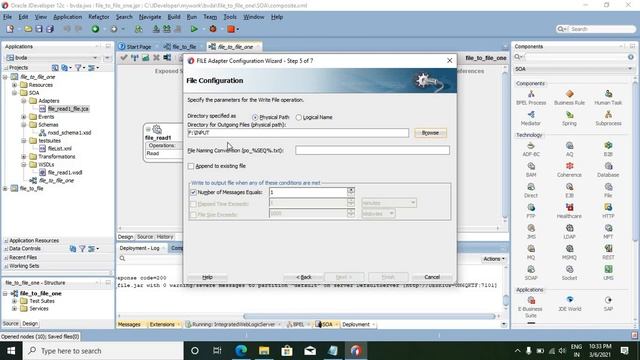Select the Mediator component
Image resolution: width=640 pixels, height=360 pixels.
pos(531,118)
